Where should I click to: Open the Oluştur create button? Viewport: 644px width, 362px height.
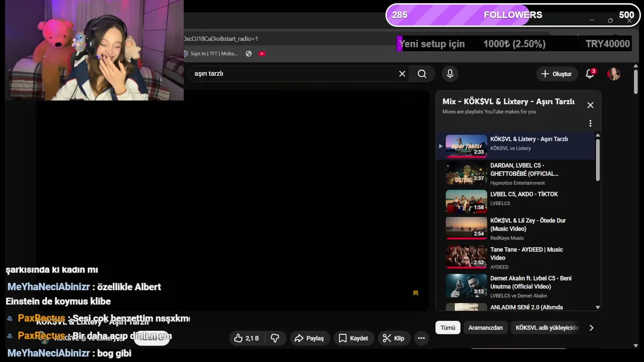point(556,74)
